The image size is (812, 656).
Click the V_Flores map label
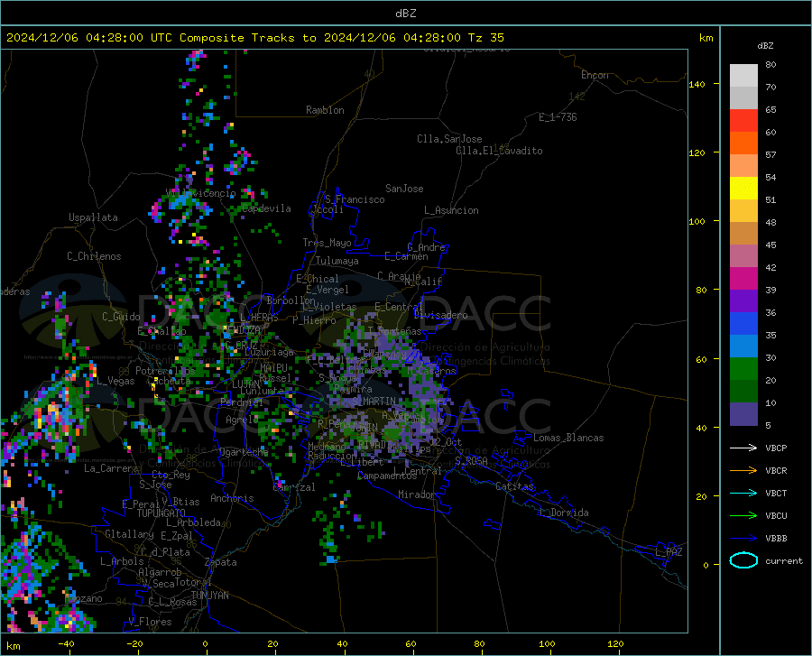(150, 622)
